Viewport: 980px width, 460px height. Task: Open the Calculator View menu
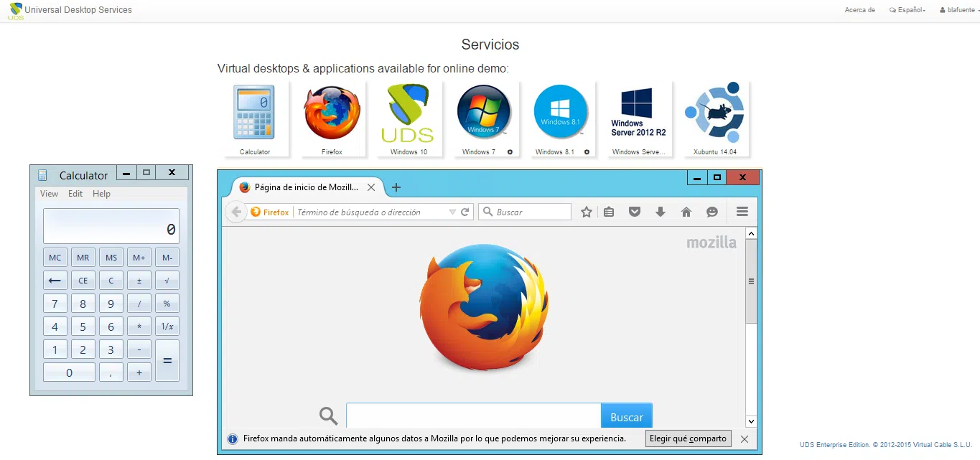pos(50,194)
